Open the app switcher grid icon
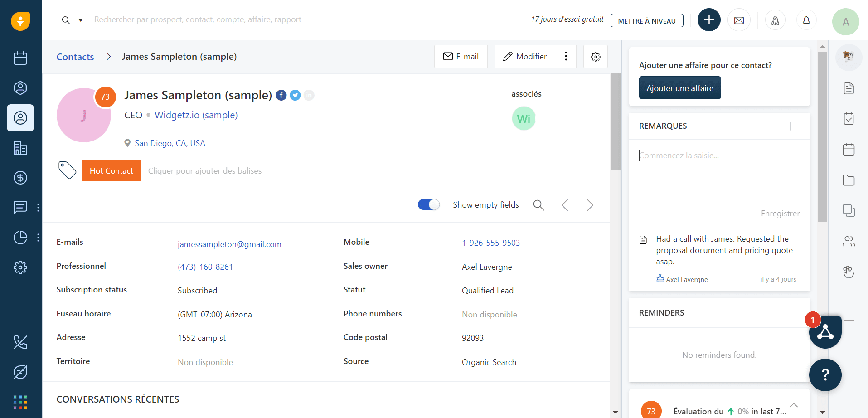868x418 pixels. [20, 402]
